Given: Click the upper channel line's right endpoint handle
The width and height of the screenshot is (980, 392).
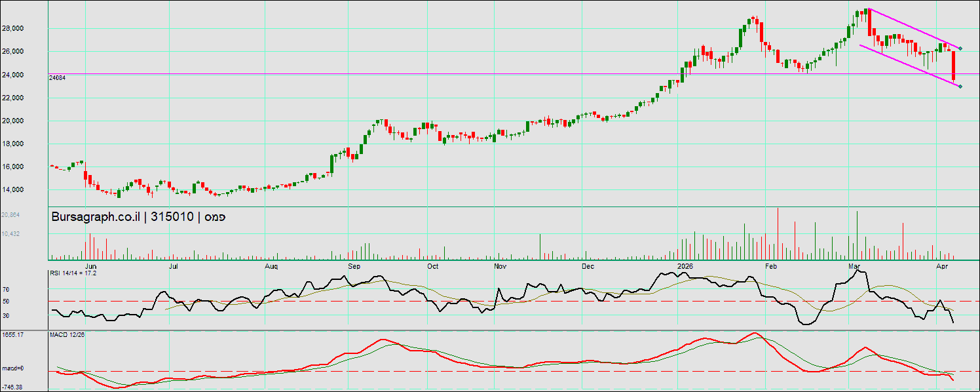Looking at the screenshot, I should (960, 49).
